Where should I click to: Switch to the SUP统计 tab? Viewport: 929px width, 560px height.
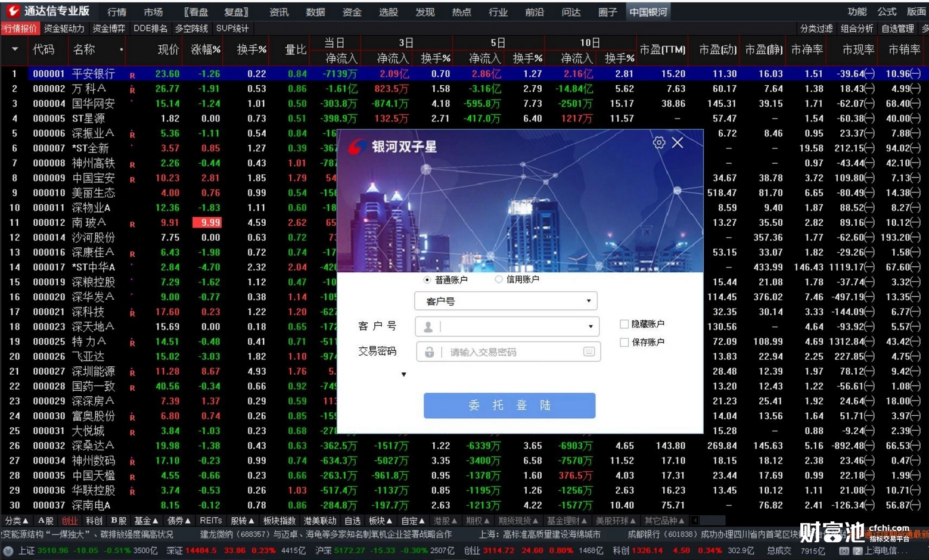[232, 28]
